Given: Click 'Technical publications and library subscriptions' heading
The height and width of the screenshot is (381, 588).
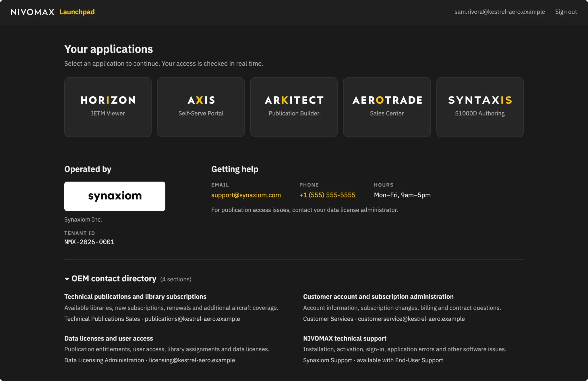Looking at the screenshot, I should (x=135, y=297).
